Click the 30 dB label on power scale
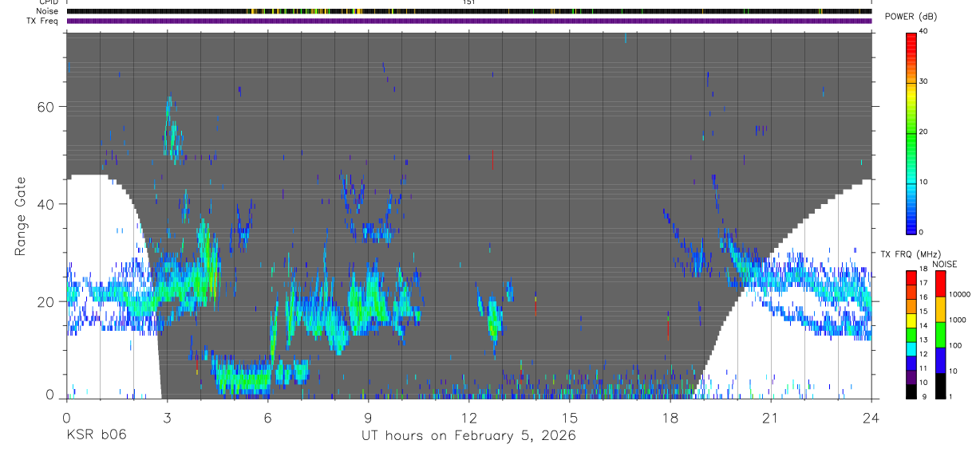This screenshot has height=452, width=980. pyautogui.click(x=923, y=81)
